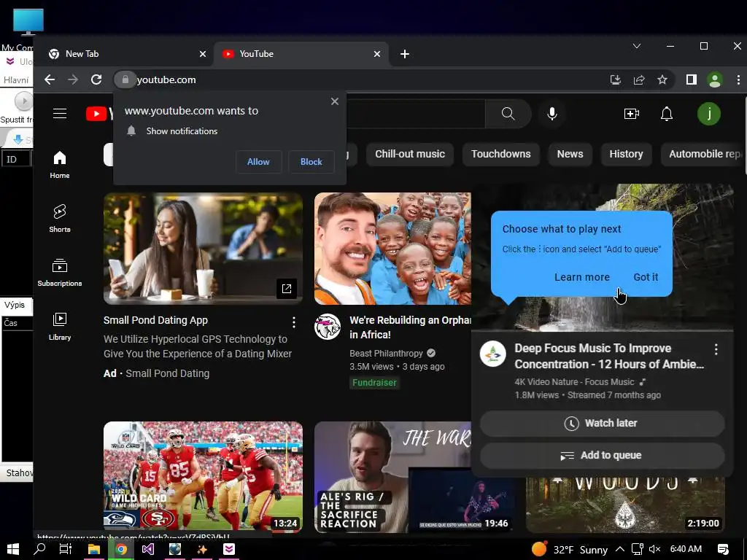Image resolution: width=747 pixels, height=560 pixels.
Task: Open options for Small Pond Dating ad
Action: coord(294,322)
